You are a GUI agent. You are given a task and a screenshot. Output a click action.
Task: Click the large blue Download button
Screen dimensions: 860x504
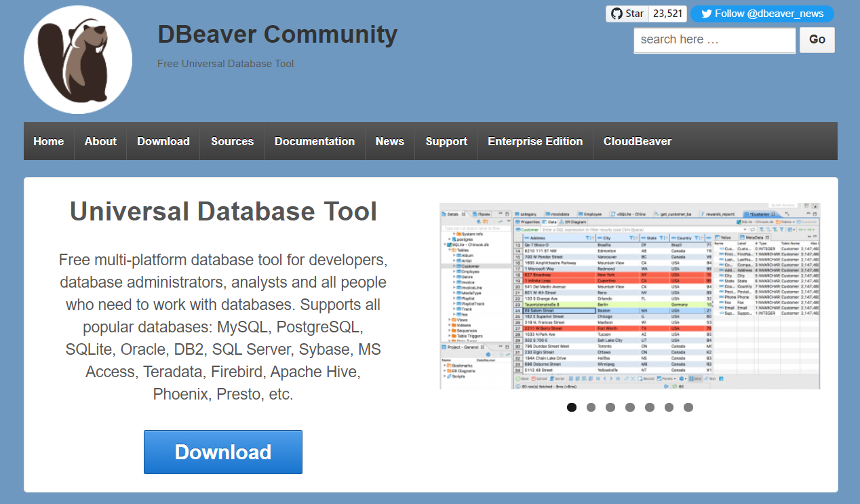click(x=223, y=452)
